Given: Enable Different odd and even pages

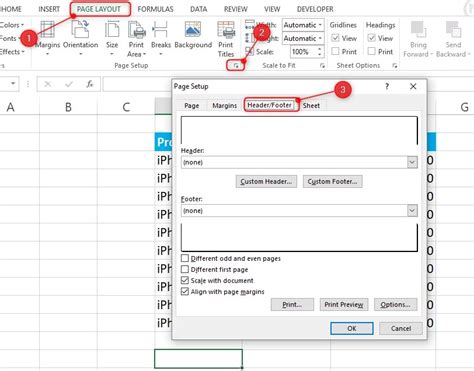Looking at the screenshot, I should point(185,258).
